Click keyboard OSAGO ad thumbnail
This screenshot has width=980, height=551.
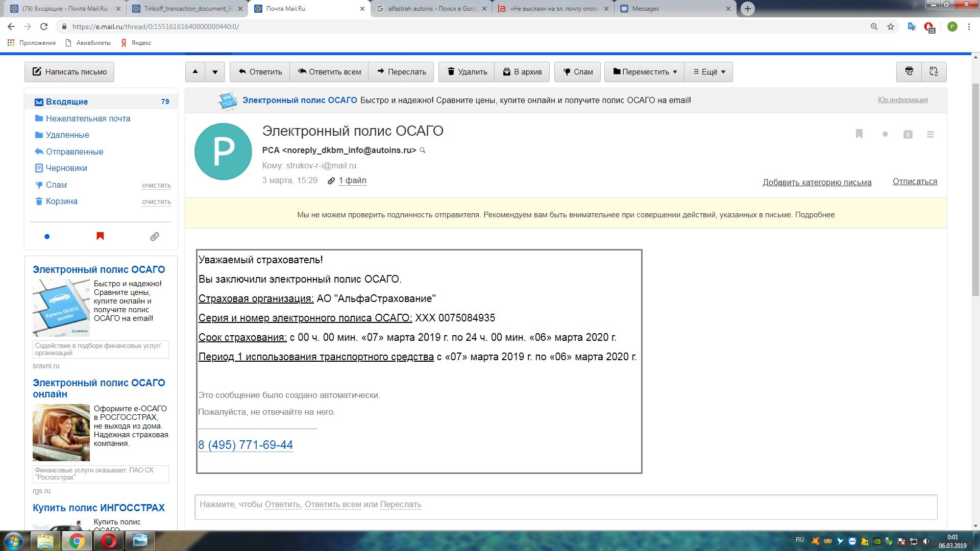click(61, 308)
